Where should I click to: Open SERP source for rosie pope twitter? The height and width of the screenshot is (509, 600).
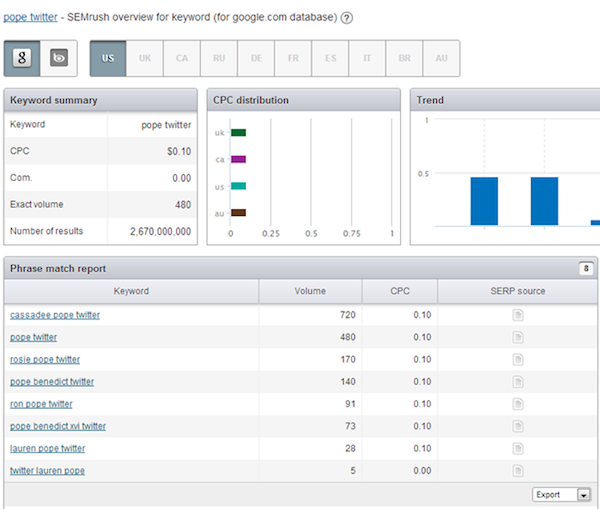click(x=518, y=359)
